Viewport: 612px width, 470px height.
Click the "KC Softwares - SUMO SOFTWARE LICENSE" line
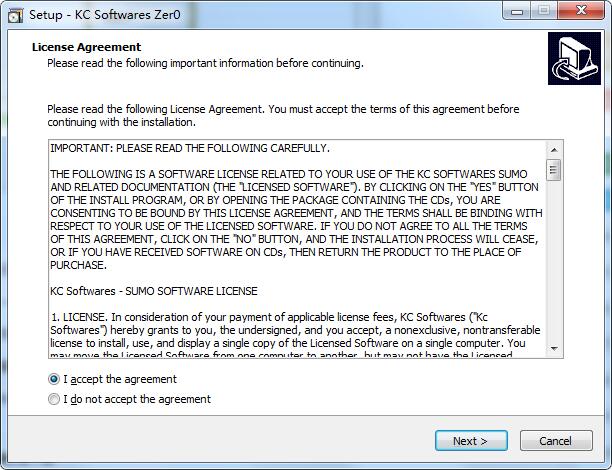(x=154, y=291)
